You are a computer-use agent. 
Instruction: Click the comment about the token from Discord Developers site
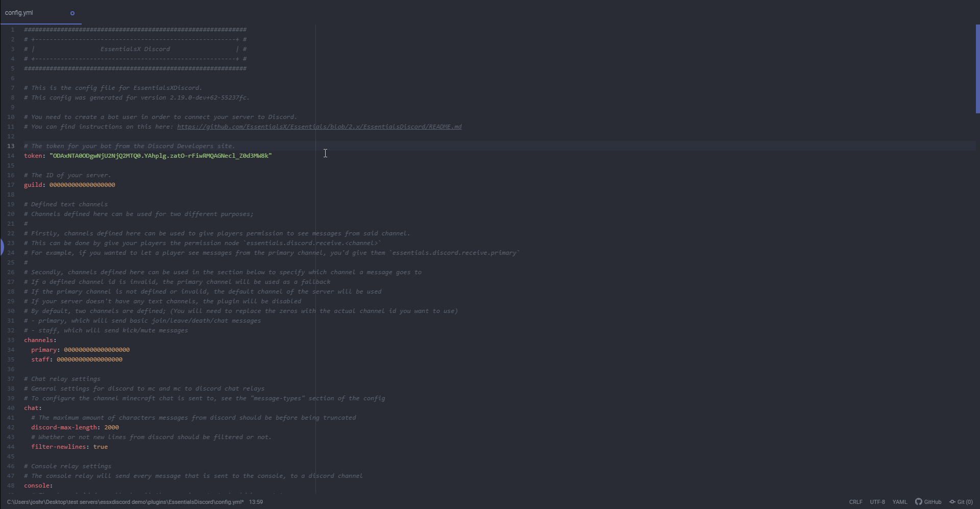pyautogui.click(x=130, y=146)
